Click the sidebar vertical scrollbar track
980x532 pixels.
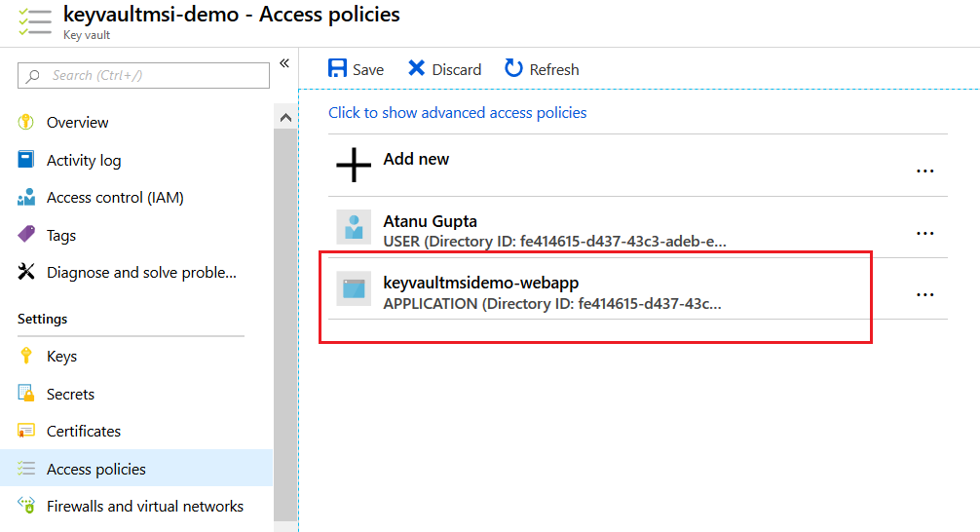[285, 325]
